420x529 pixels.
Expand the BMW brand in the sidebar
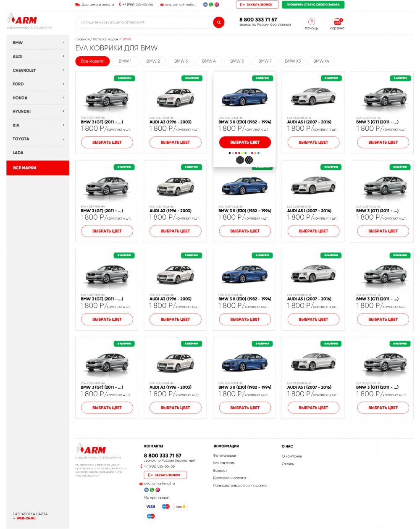(x=38, y=43)
